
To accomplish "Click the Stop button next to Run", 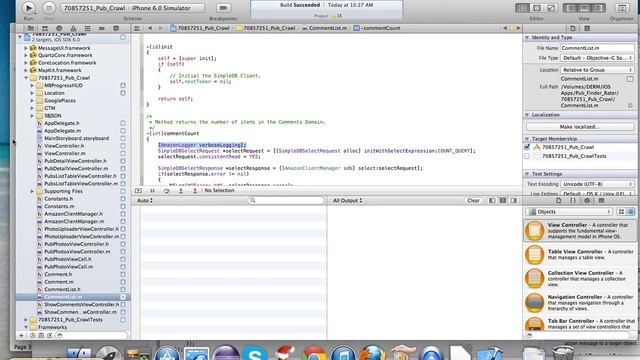I will pyautogui.click(x=49, y=8).
